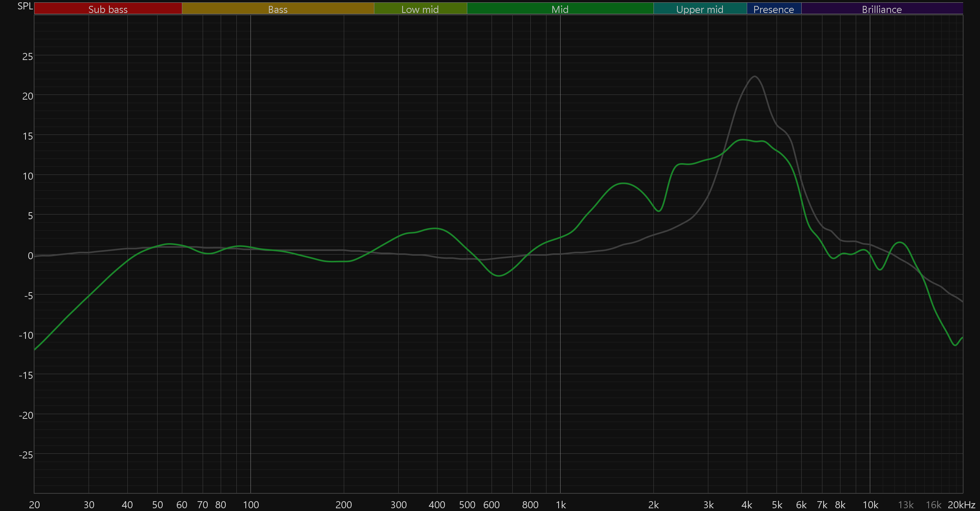
Task: Click the purple Brilliance band header
Action: pyautogui.click(x=882, y=9)
